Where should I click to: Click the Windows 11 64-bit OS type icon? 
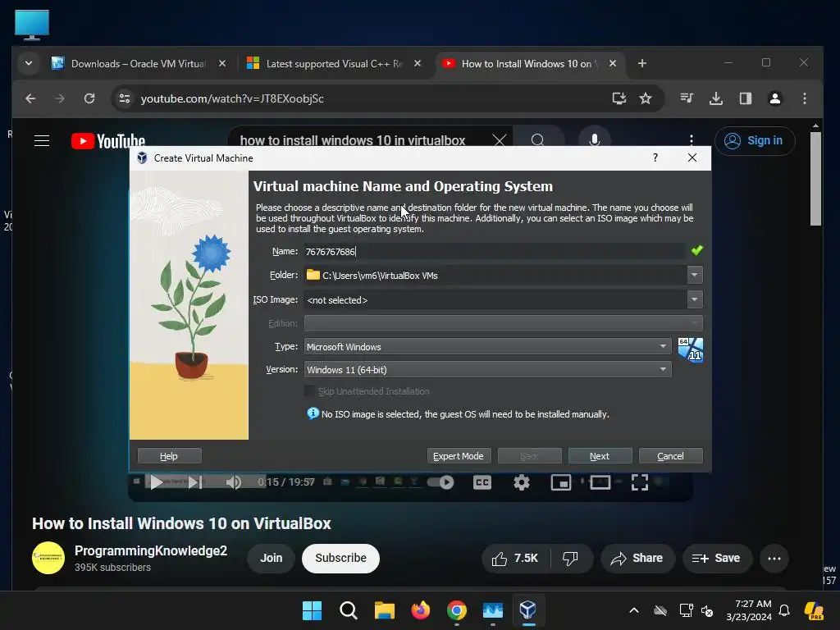(690, 349)
